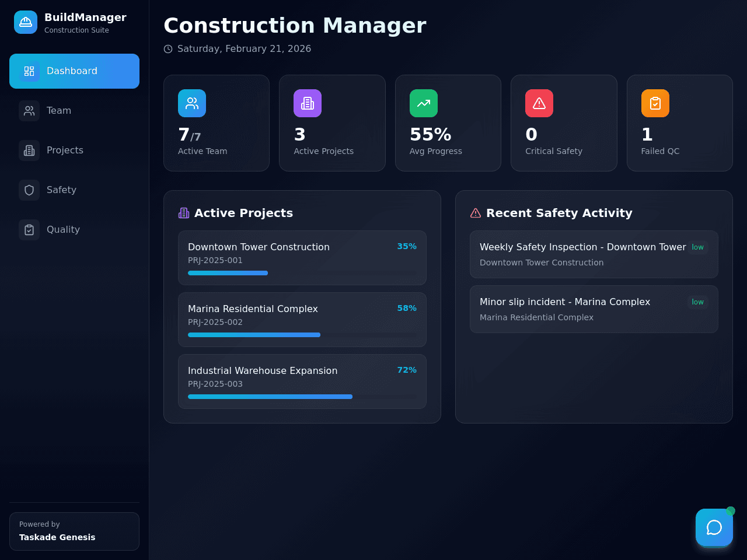The image size is (747, 560).
Task: Click the Projects building icon in sidebar
Action: tap(29, 150)
